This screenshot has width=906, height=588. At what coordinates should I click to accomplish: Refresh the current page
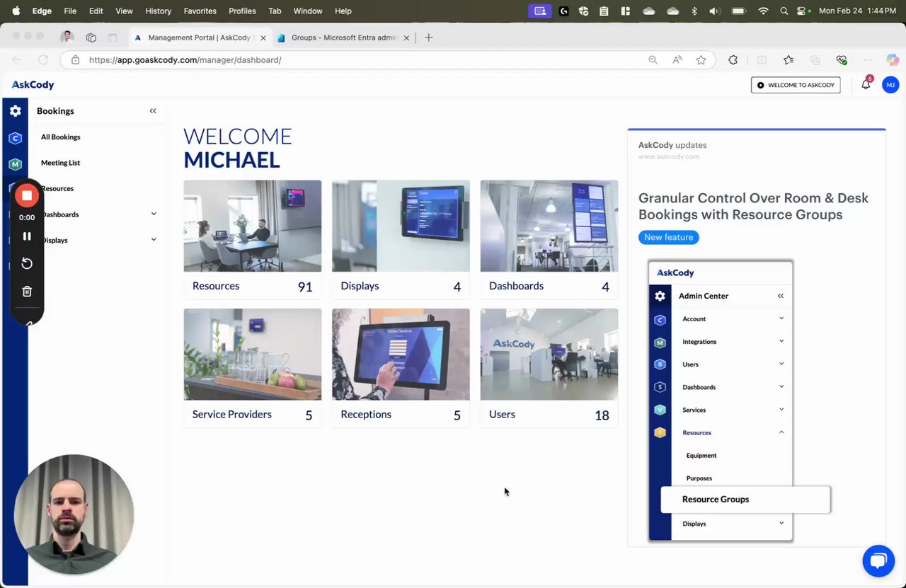pos(43,60)
